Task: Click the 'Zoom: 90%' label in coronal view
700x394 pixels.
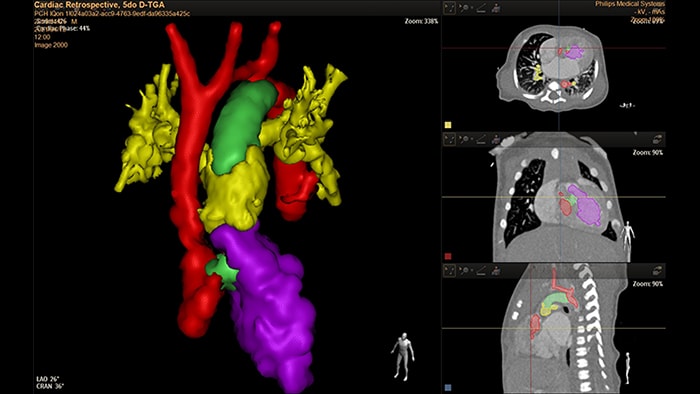Action: click(647, 153)
